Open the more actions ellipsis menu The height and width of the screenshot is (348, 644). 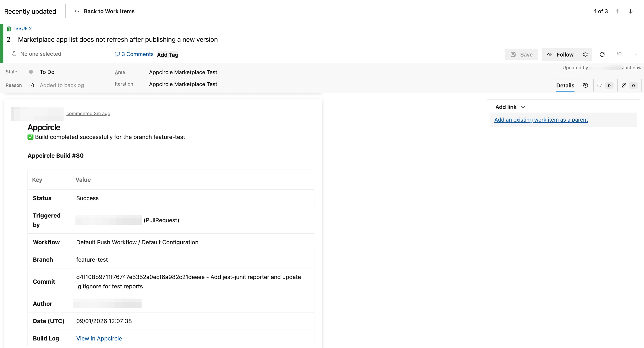(636, 55)
